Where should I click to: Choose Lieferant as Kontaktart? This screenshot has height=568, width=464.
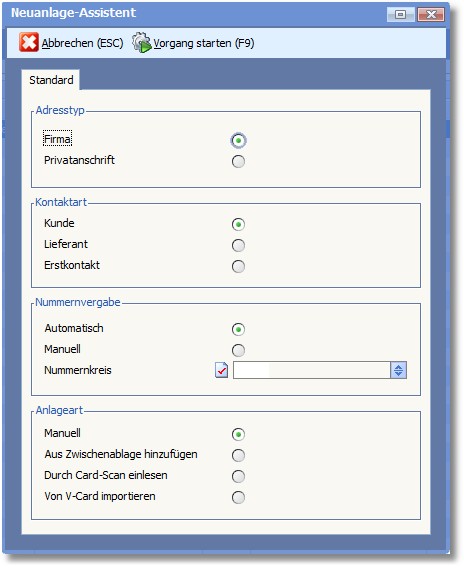[x=238, y=246]
